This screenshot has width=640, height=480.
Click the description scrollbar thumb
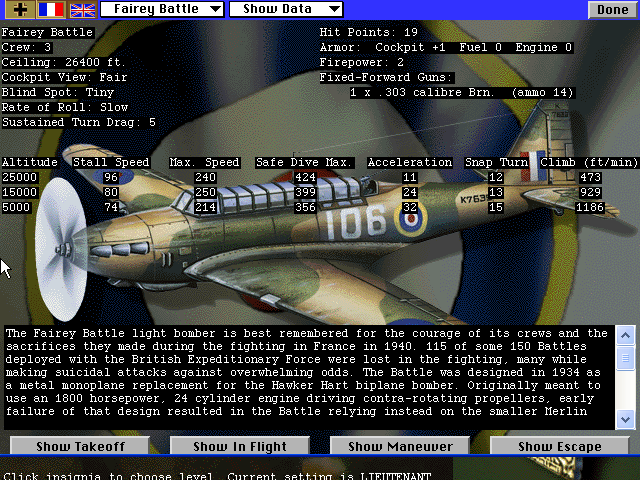[625, 358]
